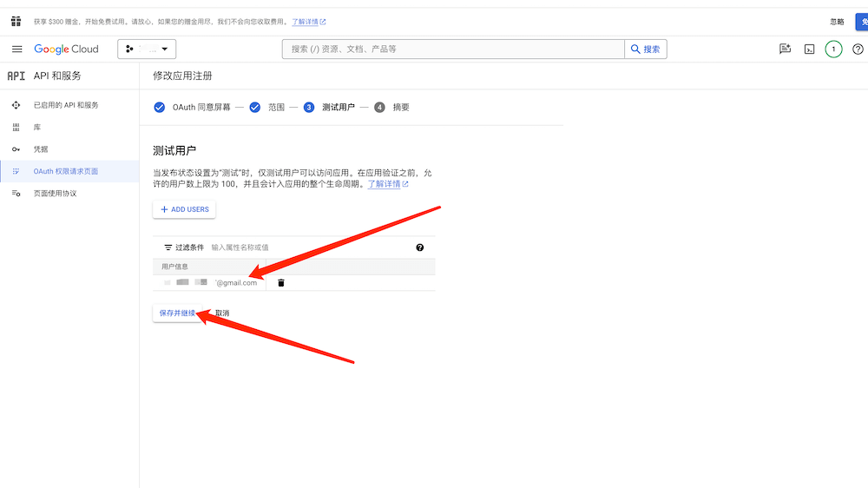Screen dimensions: 868x488
Task: Open the notifications badge showing 1
Action: [833, 49]
